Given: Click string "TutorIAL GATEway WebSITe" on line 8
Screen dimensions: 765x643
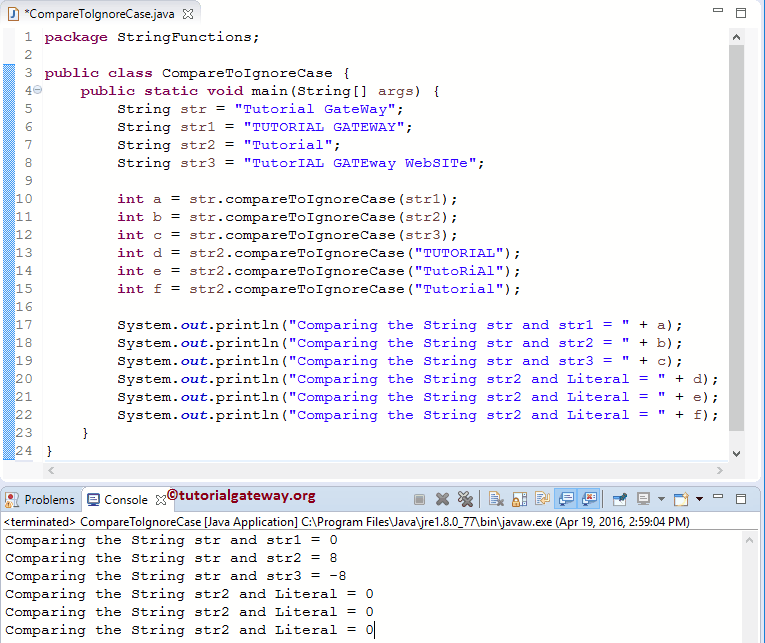Looking at the screenshot, I should tap(360, 163).
